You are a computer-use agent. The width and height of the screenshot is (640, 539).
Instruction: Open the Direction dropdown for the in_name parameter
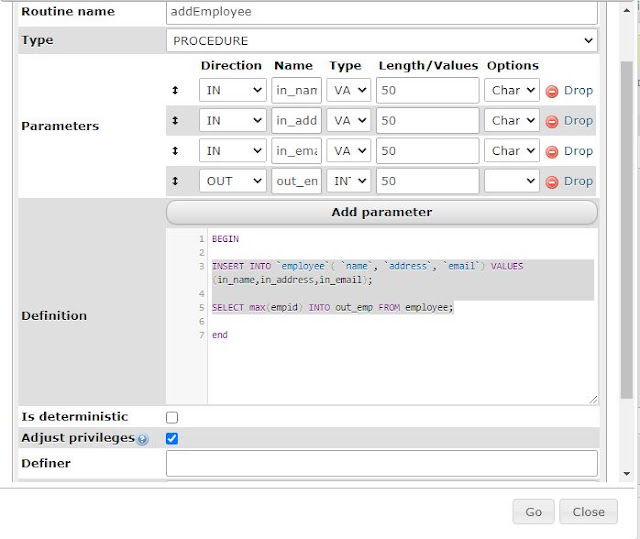pos(233,90)
